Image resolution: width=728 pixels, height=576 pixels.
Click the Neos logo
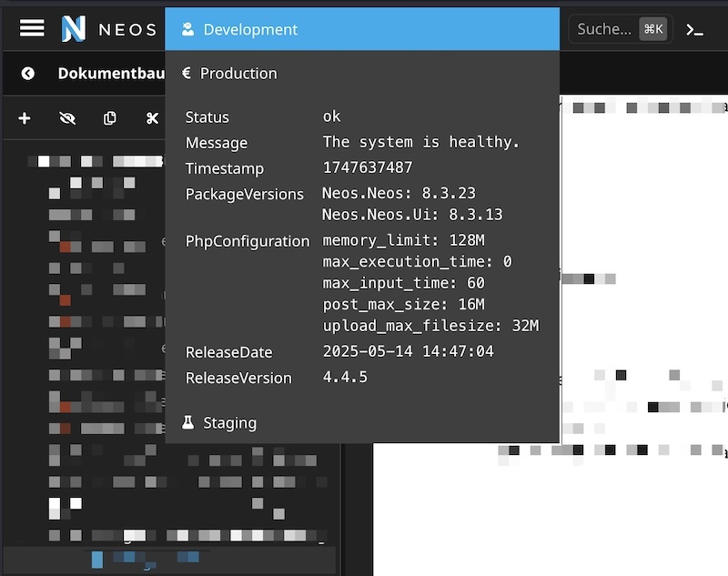pos(75,29)
